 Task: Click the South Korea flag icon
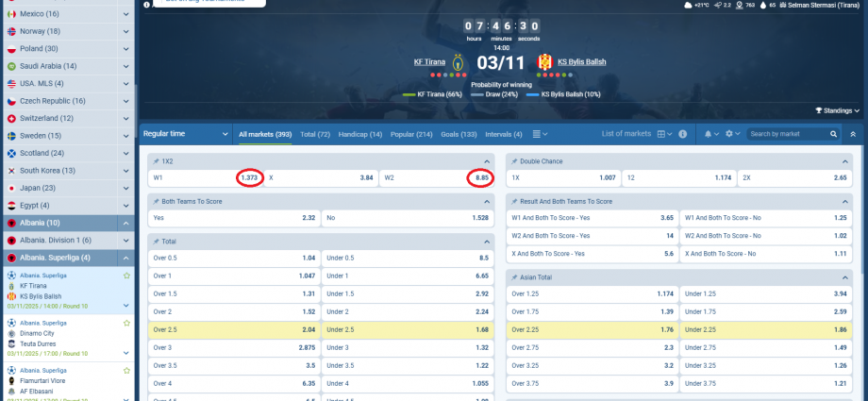click(11, 171)
